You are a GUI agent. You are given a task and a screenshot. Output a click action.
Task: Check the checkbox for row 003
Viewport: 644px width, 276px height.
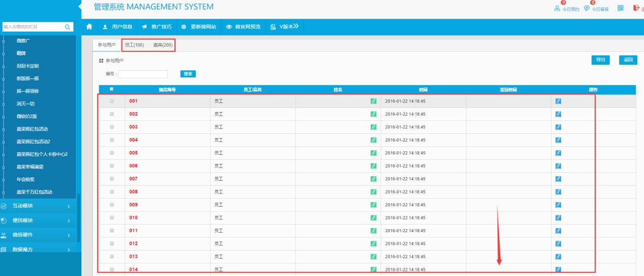pos(112,127)
